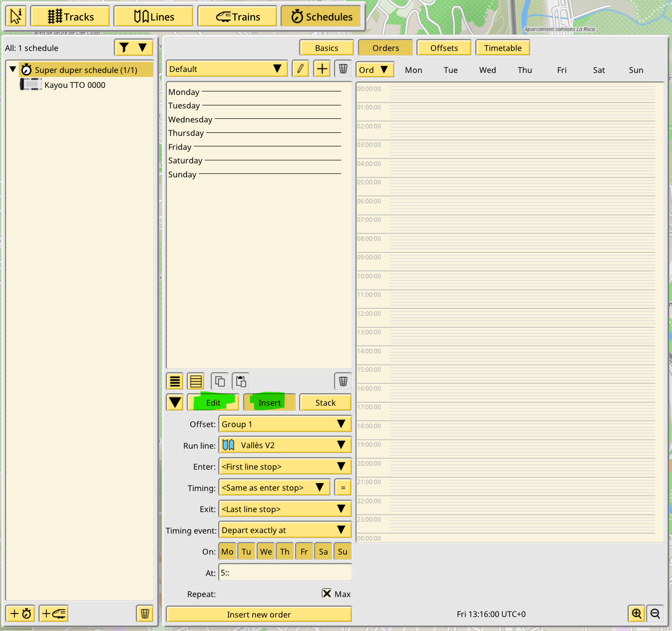Click the Stack button
672x631 pixels.
pos(325,403)
